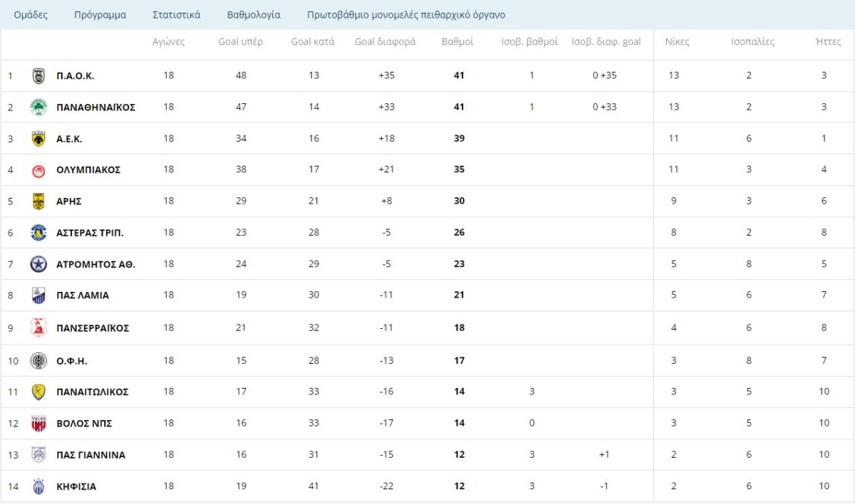Click the Βόλος ΝΠΣ crest
Image resolution: width=855 pixels, height=504 pixels.
(x=38, y=424)
